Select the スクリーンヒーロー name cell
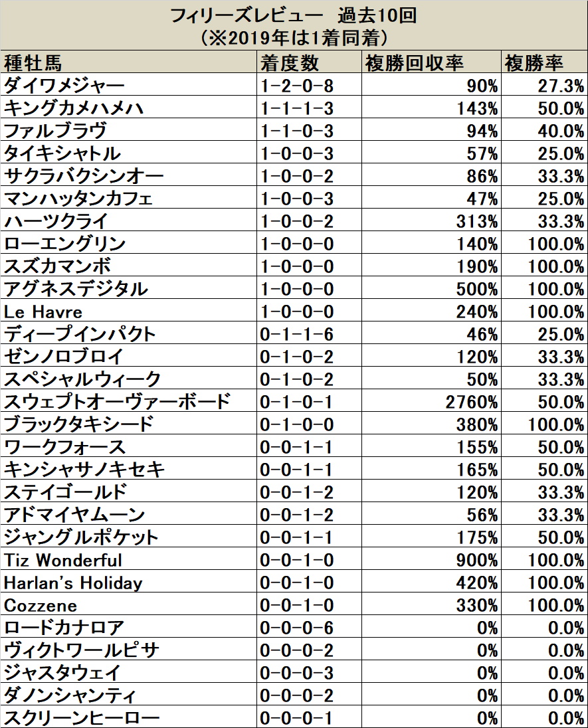This screenshot has height=728, width=588. pos(129,718)
